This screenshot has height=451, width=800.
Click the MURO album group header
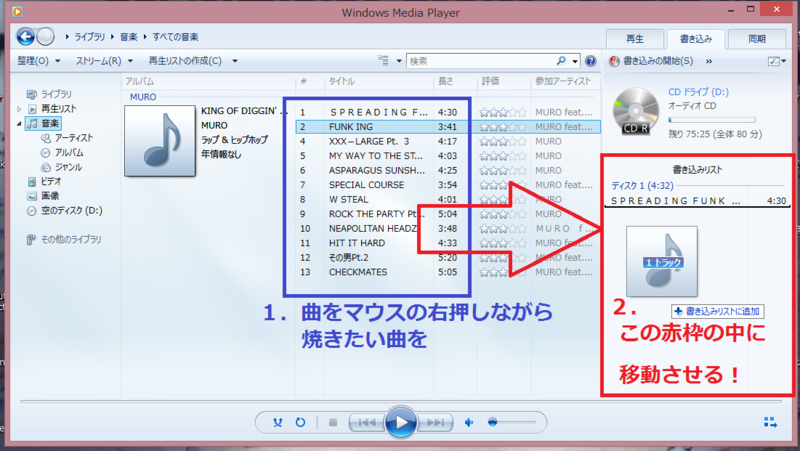[x=143, y=97]
